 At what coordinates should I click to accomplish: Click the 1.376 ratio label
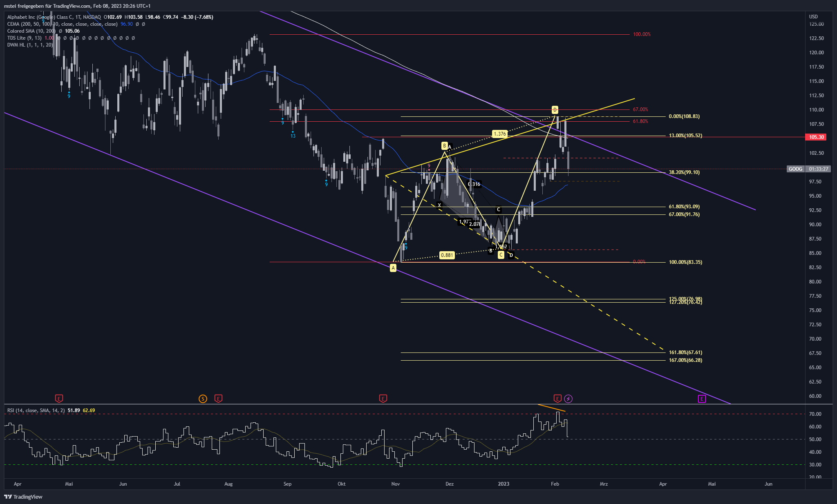(499, 134)
